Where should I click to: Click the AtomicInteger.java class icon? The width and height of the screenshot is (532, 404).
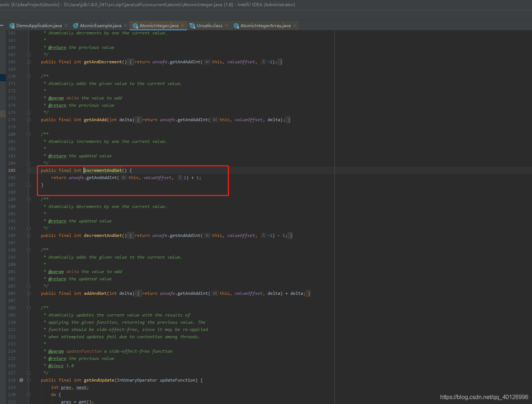coord(135,26)
